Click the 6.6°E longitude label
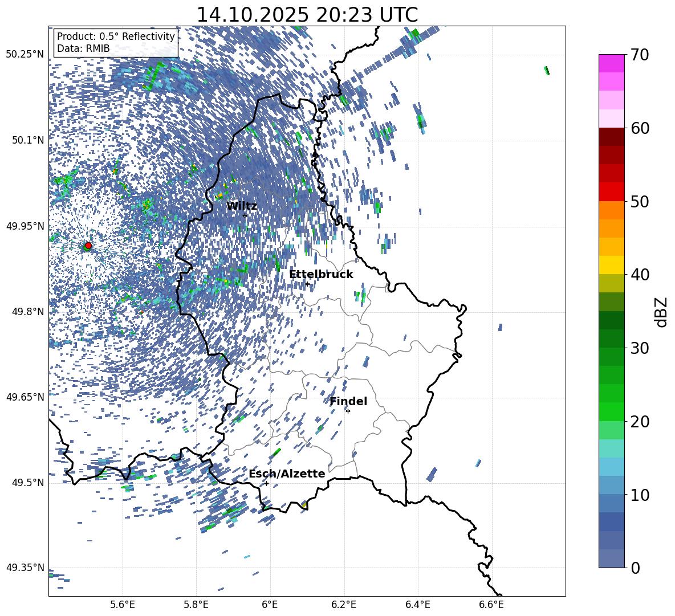 pos(491,605)
